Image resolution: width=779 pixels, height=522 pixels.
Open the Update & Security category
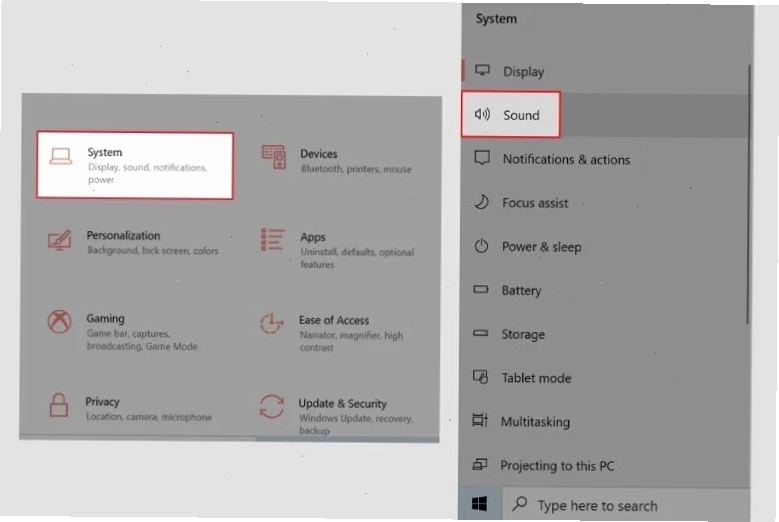(x=336, y=415)
